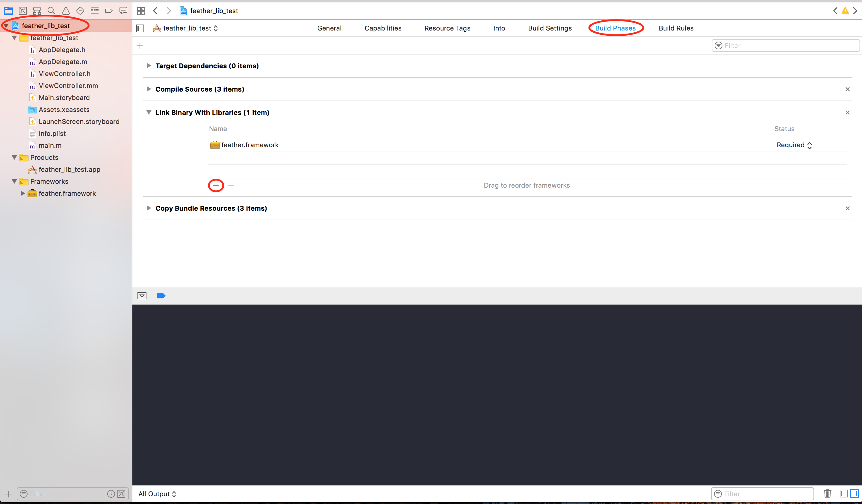Open the All Output dropdown
The image size is (862, 504).
157,494
